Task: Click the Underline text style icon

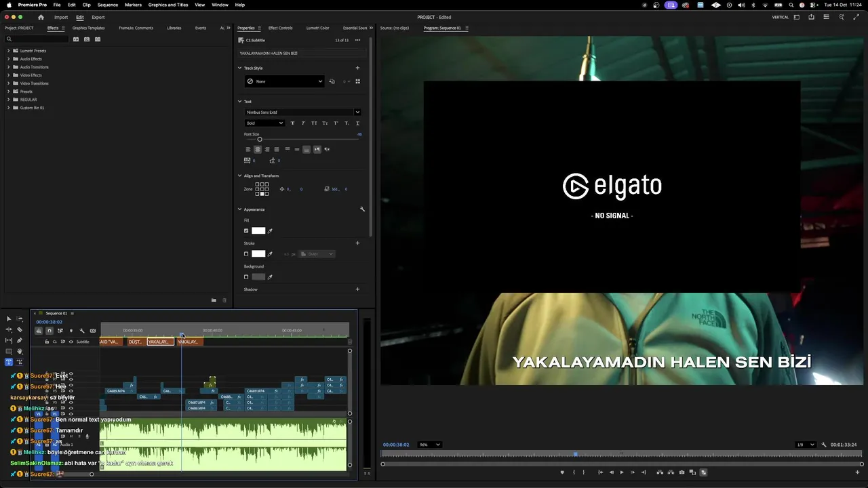Action: point(357,123)
